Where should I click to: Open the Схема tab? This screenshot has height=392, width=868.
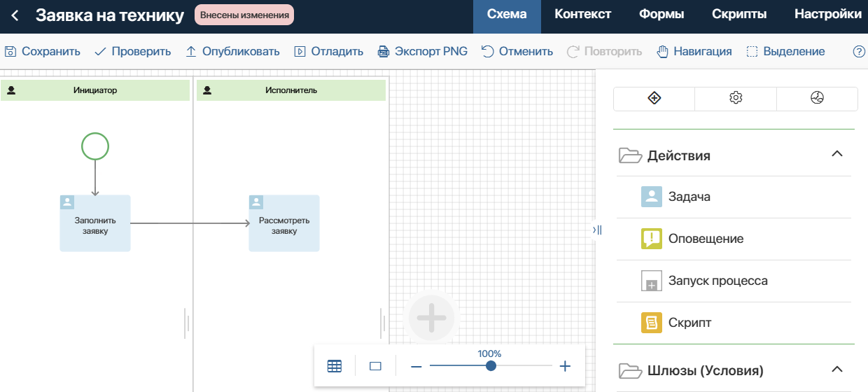pos(507,15)
